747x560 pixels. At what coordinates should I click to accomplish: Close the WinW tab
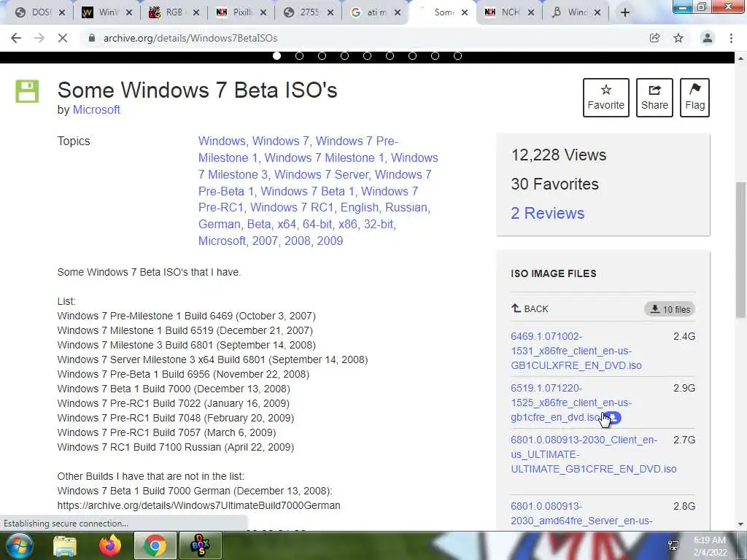tap(128, 12)
